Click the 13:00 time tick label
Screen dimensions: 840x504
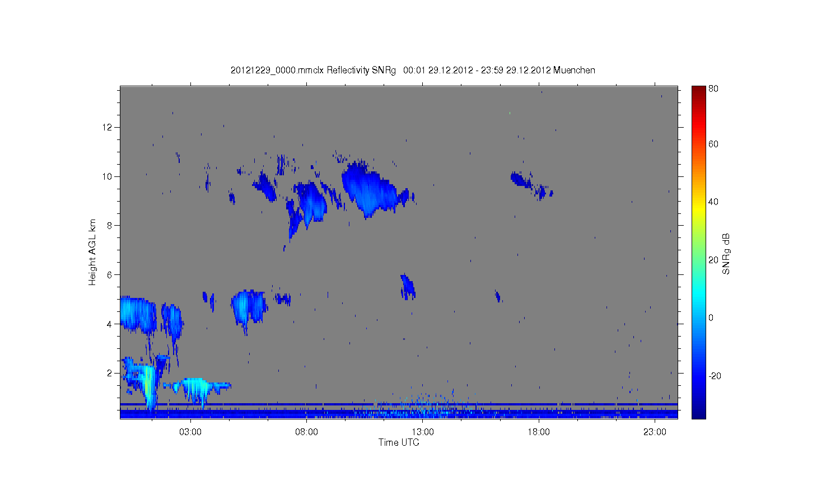[423, 432]
